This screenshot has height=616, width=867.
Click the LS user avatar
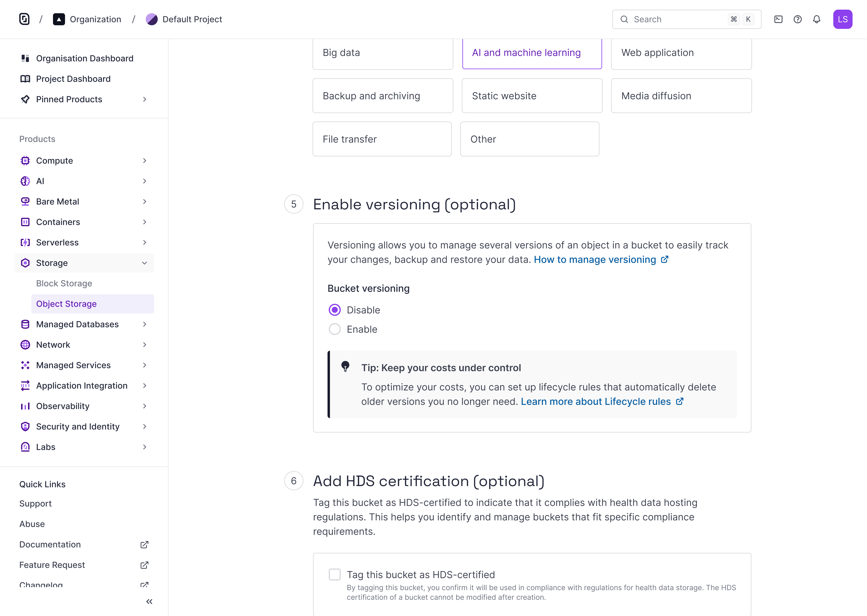click(842, 19)
